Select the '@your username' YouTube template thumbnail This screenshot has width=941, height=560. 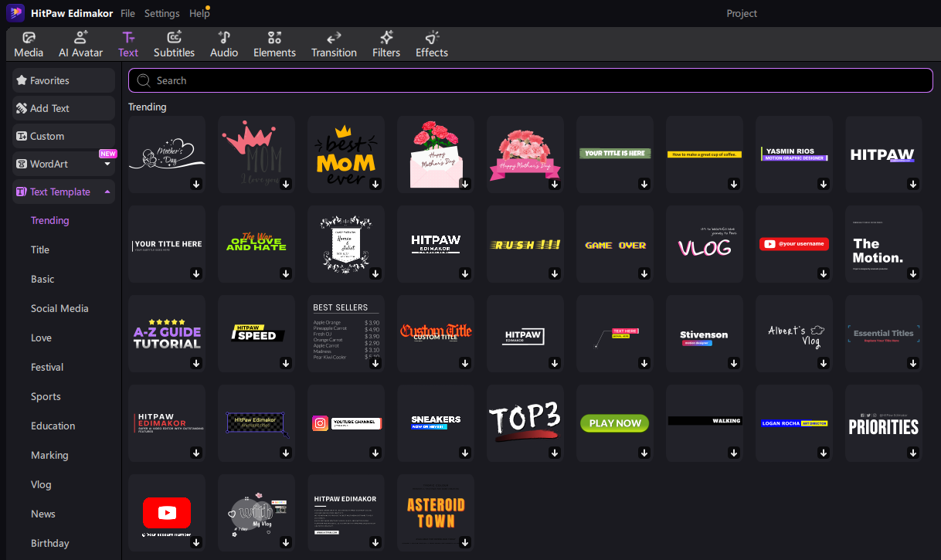794,244
